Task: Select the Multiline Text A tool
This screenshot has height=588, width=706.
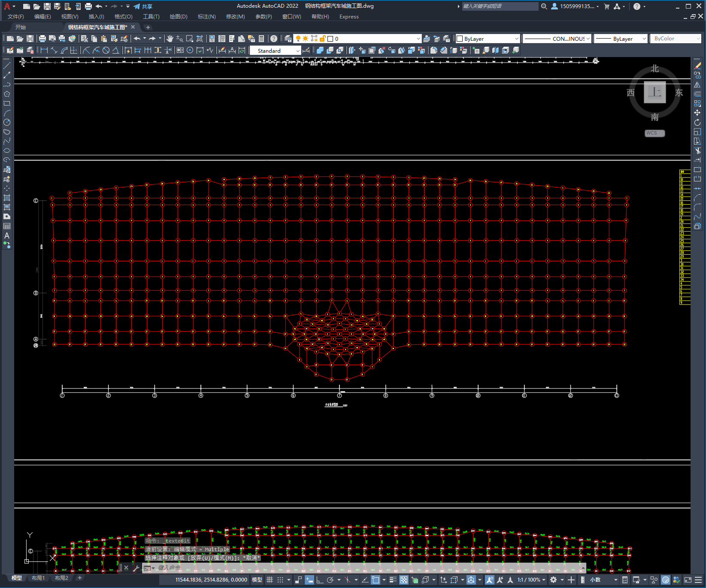Action: point(7,235)
